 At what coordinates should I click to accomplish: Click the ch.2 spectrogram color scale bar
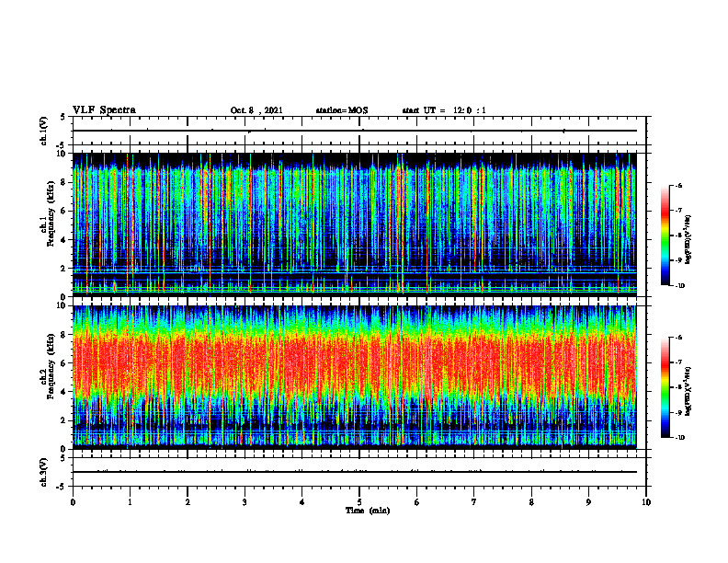(665, 387)
